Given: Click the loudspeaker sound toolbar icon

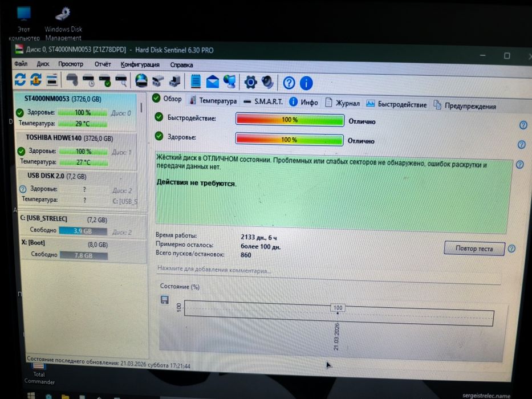Looking at the screenshot, I should pyautogui.click(x=267, y=83).
